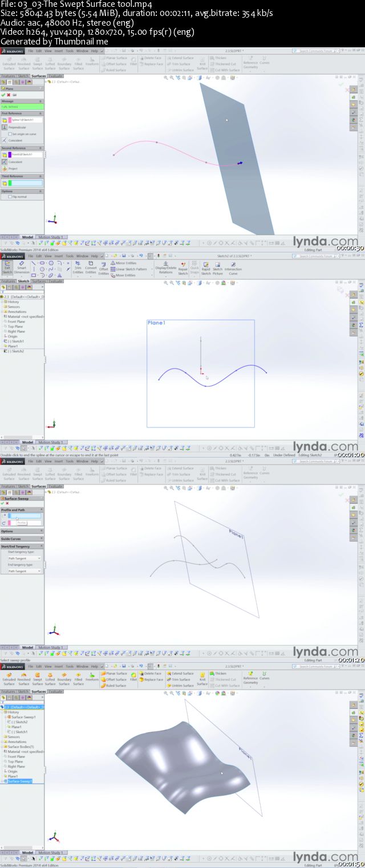
Task: Click Trim Surface in the 00:01:50 frame
Action: (x=179, y=679)
